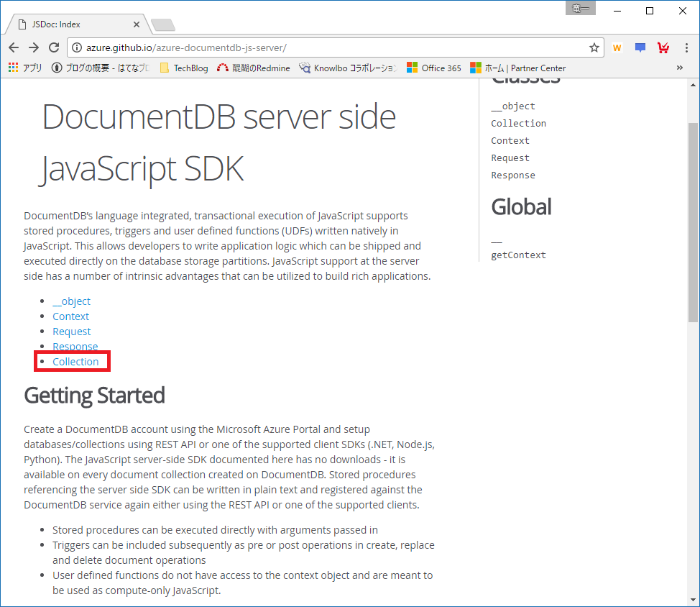Screen dimensions: 700x607
Task: Reload the current page
Action: click(54, 47)
